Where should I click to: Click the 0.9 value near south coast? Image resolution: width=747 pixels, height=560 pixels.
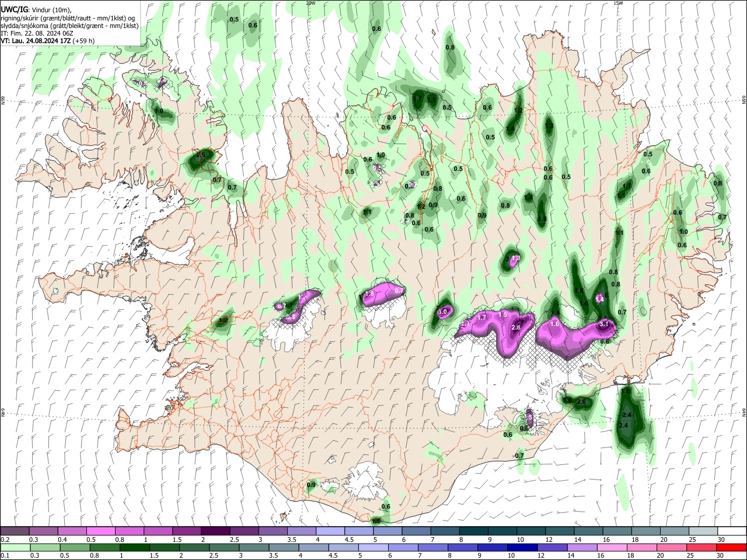click(x=311, y=485)
